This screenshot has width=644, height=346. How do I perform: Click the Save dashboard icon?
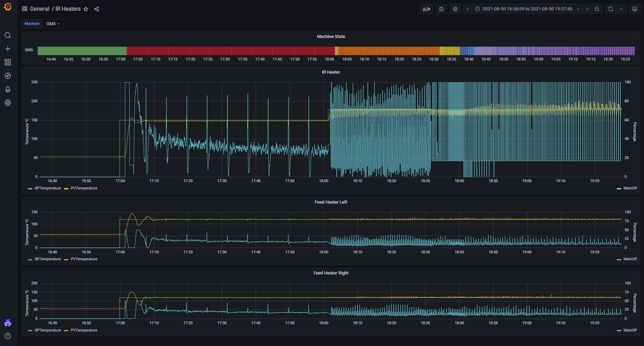441,9
